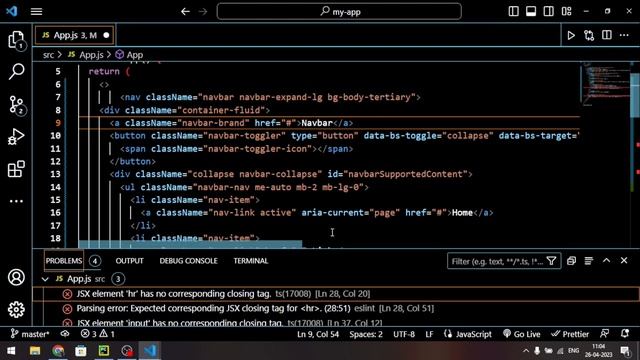Click the Navbar text on line 9
The height and width of the screenshot is (360, 640).
317,123
